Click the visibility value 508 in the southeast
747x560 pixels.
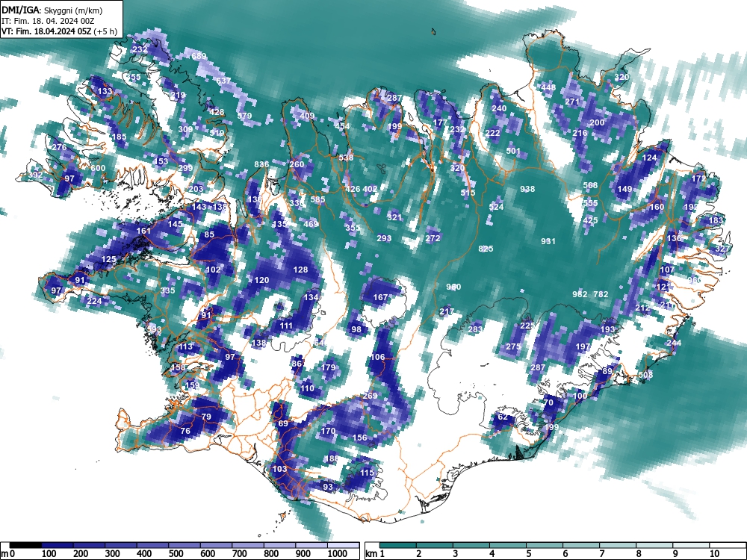646,375
